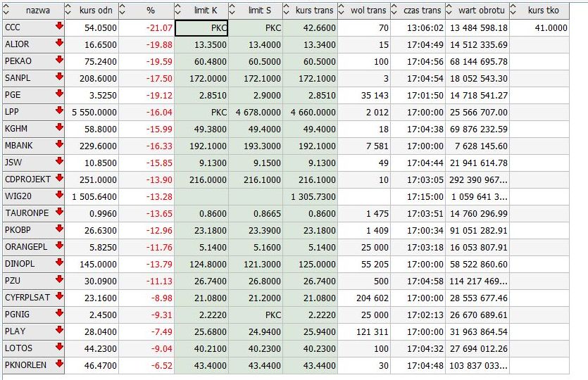Viewport: 588px width, 380px height.
Task: Click the red arrow beside CYFRPLSAT
Action: (x=59, y=297)
